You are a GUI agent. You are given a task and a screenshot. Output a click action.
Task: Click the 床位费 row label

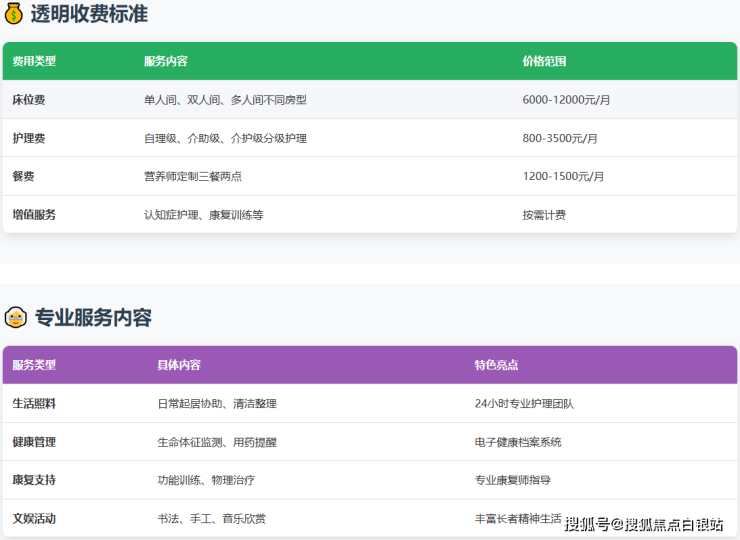28,100
